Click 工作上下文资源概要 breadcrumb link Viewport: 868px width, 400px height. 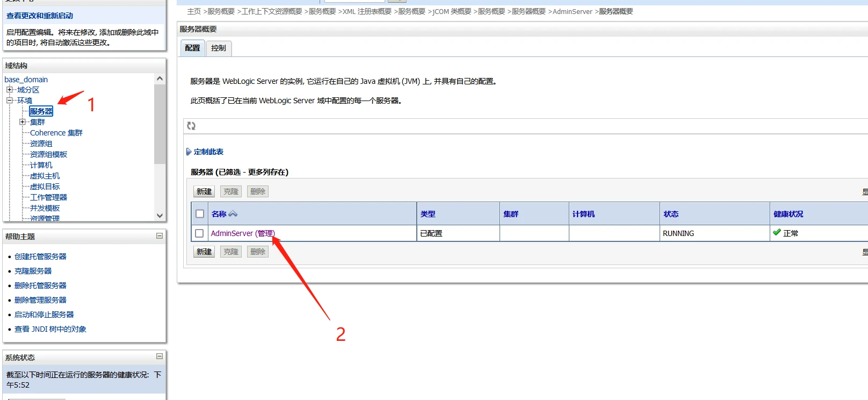[x=272, y=11]
